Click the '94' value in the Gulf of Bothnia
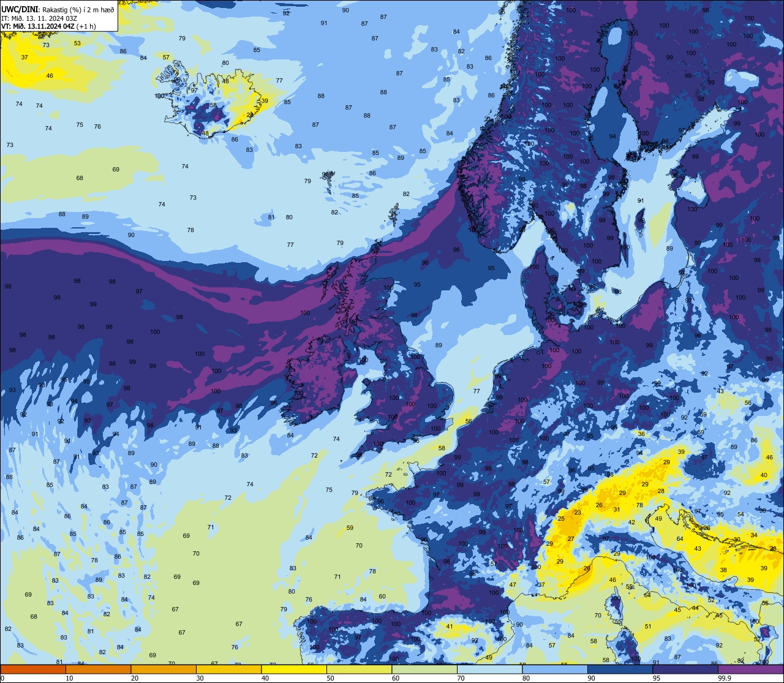This screenshot has width=784, height=683. 612,137
